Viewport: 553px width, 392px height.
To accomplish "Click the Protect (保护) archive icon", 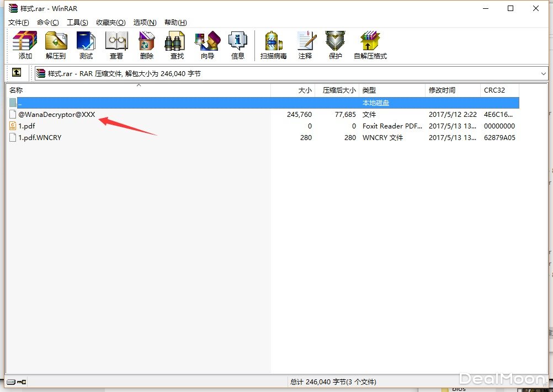I will (336, 45).
